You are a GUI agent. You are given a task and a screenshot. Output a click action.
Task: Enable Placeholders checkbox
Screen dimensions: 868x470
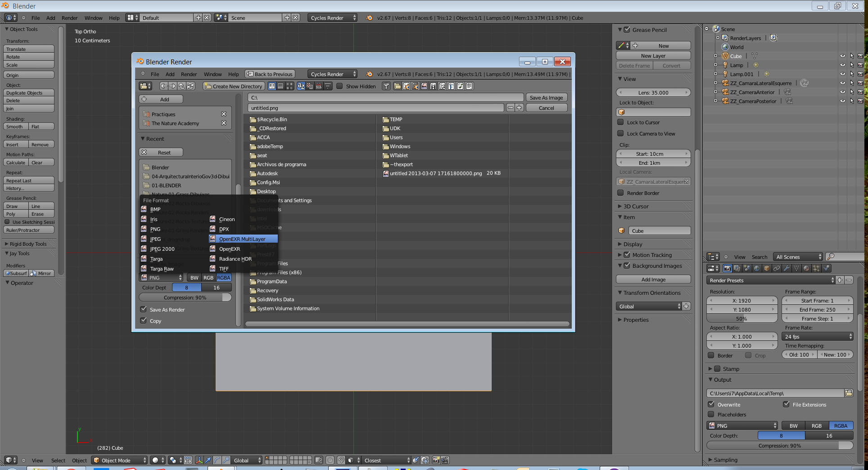(711, 414)
